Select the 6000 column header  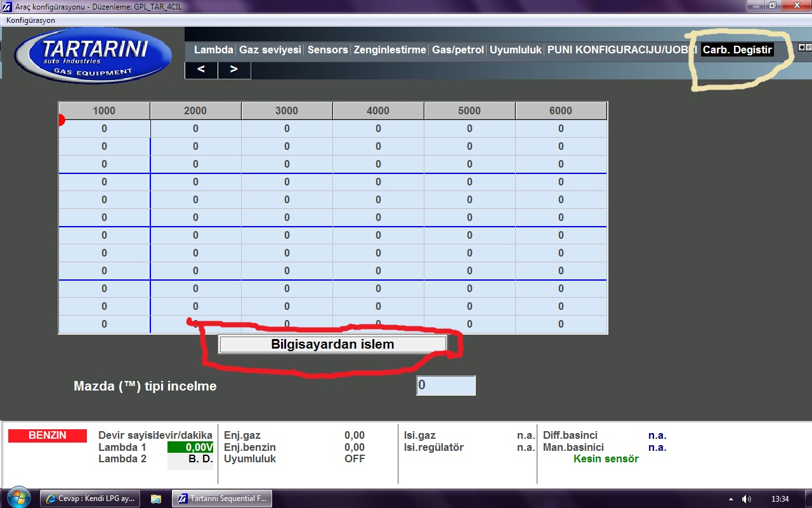[x=561, y=110]
